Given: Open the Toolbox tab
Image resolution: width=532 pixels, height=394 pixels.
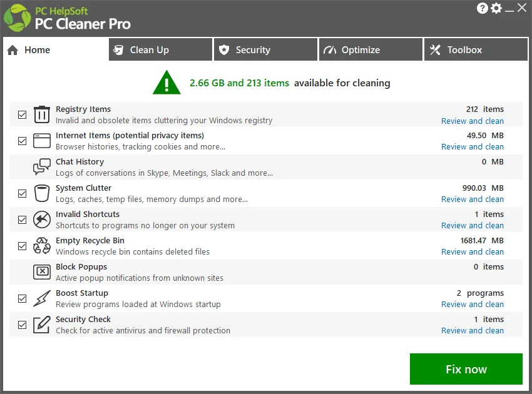Looking at the screenshot, I should [x=476, y=49].
